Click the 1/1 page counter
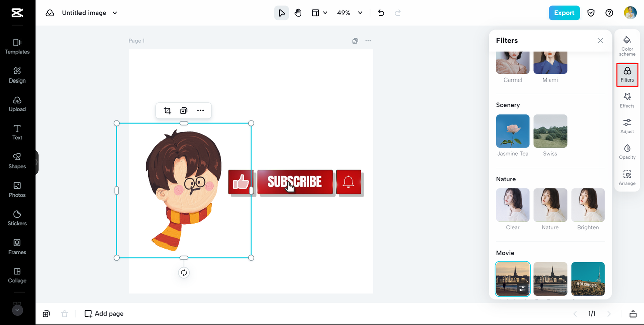The height and width of the screenshot is (325, 644). click(x=592, y=314)
